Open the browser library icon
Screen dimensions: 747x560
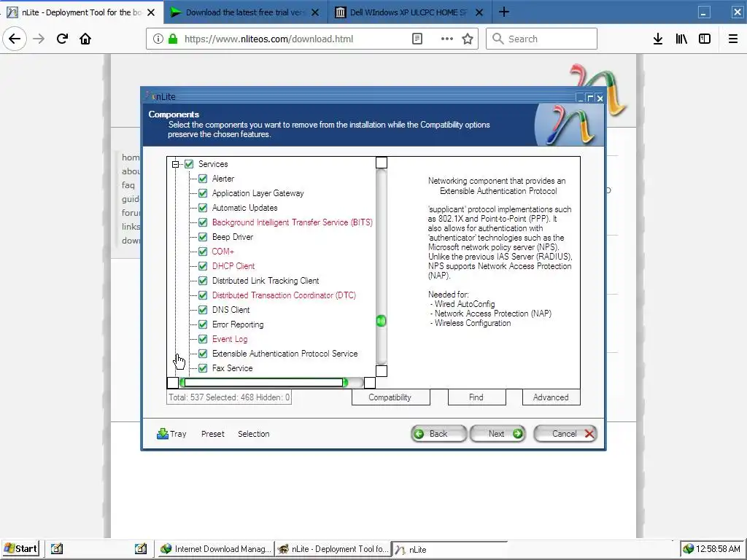[x=681, y=39]
